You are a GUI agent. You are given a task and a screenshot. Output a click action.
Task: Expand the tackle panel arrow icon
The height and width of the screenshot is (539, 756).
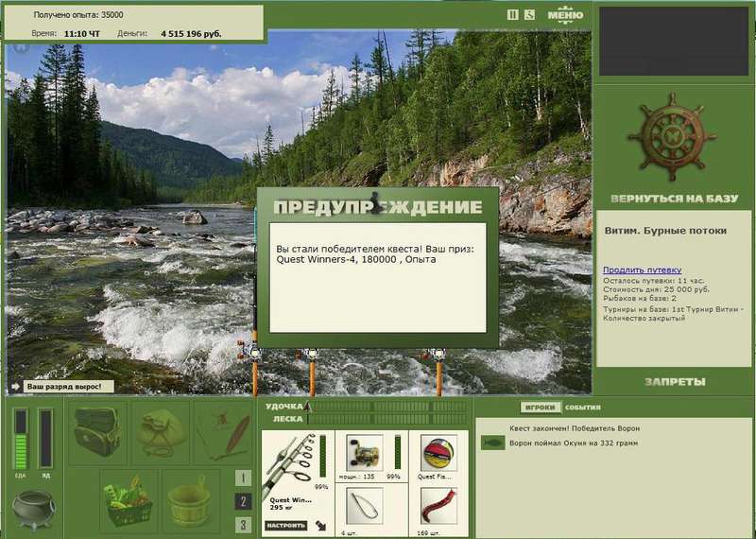click(320, 525)
